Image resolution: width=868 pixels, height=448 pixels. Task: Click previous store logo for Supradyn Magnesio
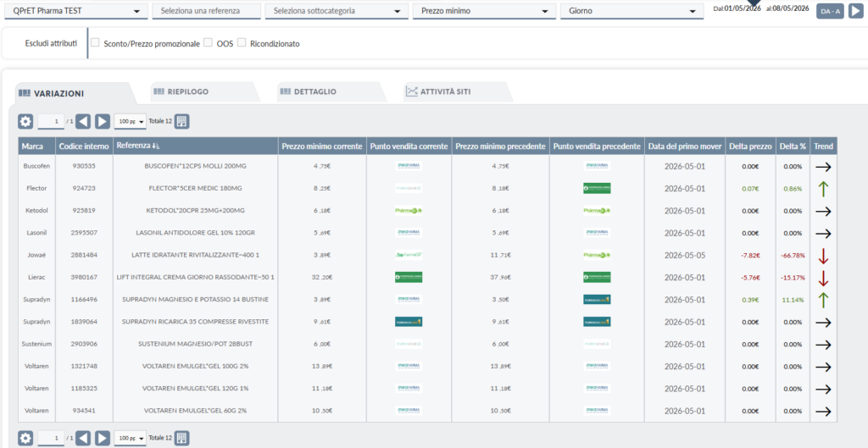pos(597,299)
